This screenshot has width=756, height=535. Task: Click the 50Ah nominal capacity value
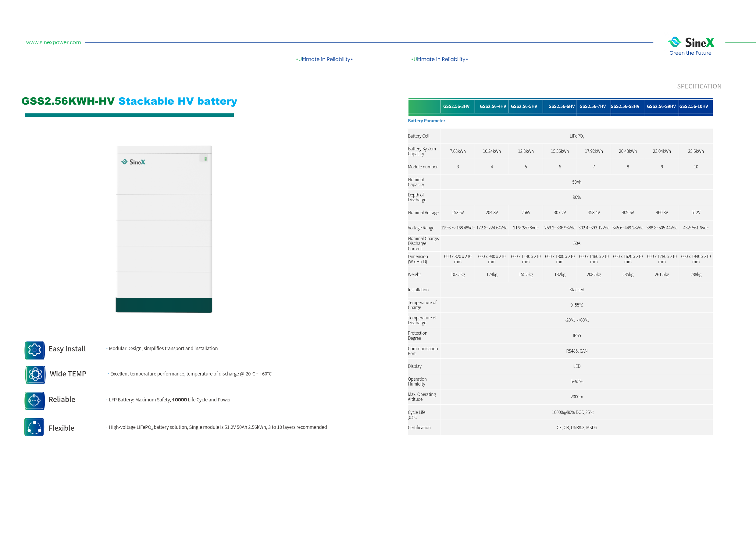[576, 182]
